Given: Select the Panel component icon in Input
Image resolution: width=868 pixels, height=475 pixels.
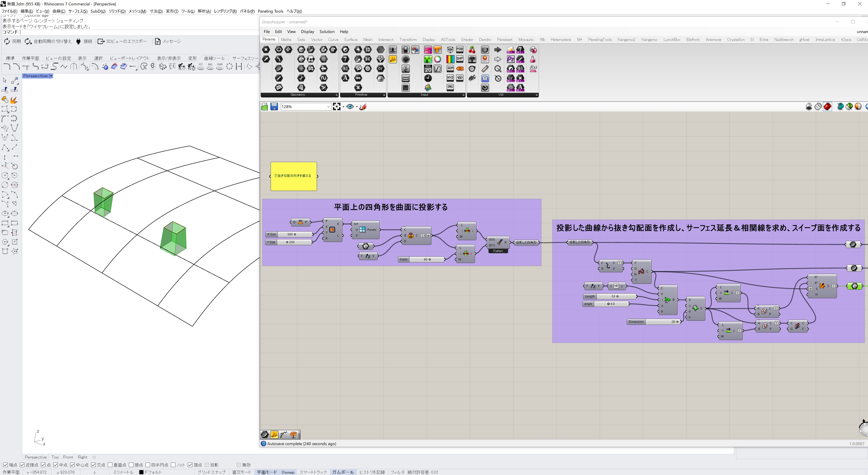Looking at the screenshot, I should [393, 59].
